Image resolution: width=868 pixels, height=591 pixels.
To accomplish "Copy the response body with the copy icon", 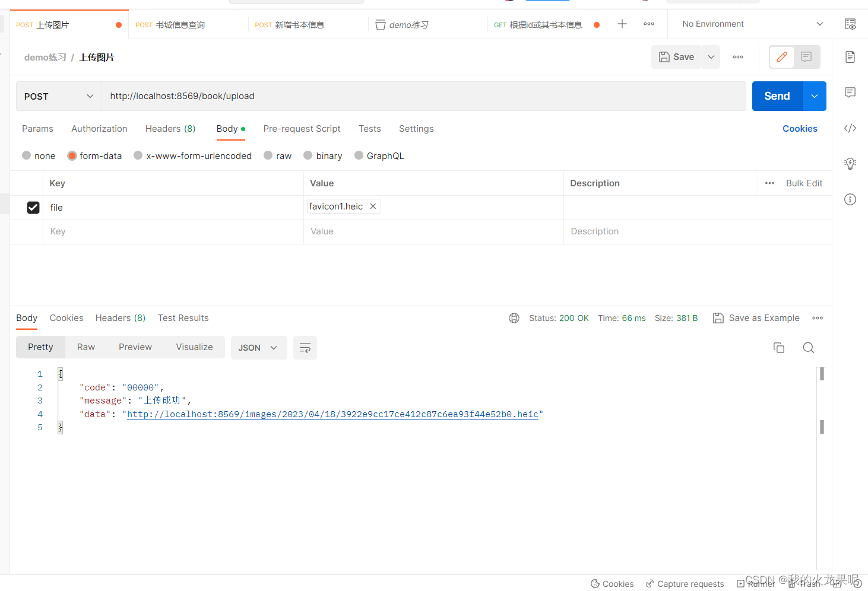I will click(x=779, y=348).
